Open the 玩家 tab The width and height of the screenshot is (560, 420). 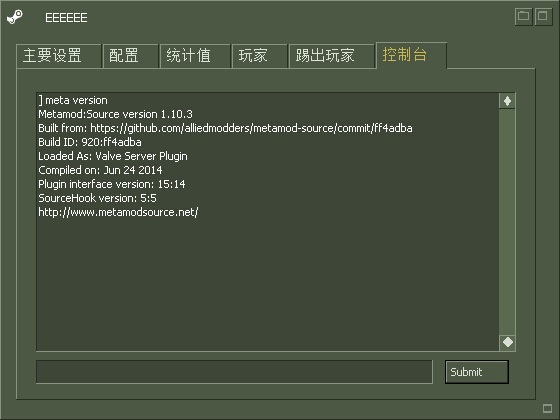click(260, 56)
